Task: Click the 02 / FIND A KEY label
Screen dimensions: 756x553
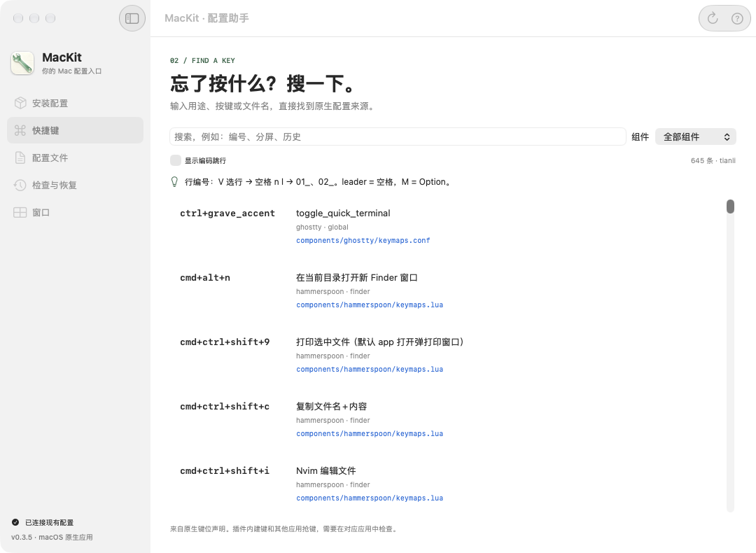Action: pyautogui.click(x=202, y=61)
